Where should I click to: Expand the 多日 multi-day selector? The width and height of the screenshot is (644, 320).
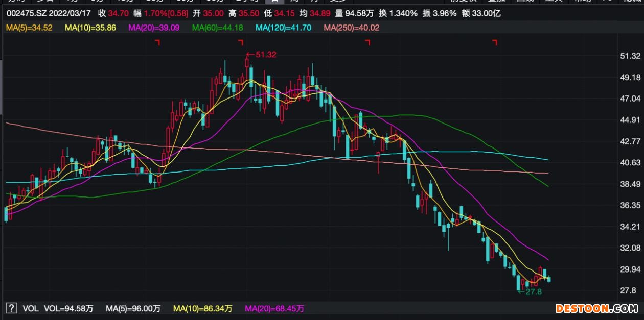(x=43, y=2)
